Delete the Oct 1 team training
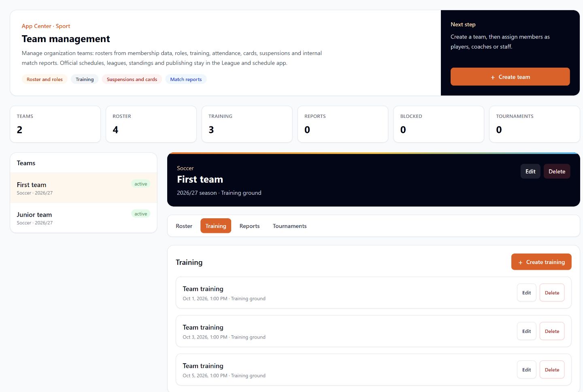The image size is (583, 392). 552,293
